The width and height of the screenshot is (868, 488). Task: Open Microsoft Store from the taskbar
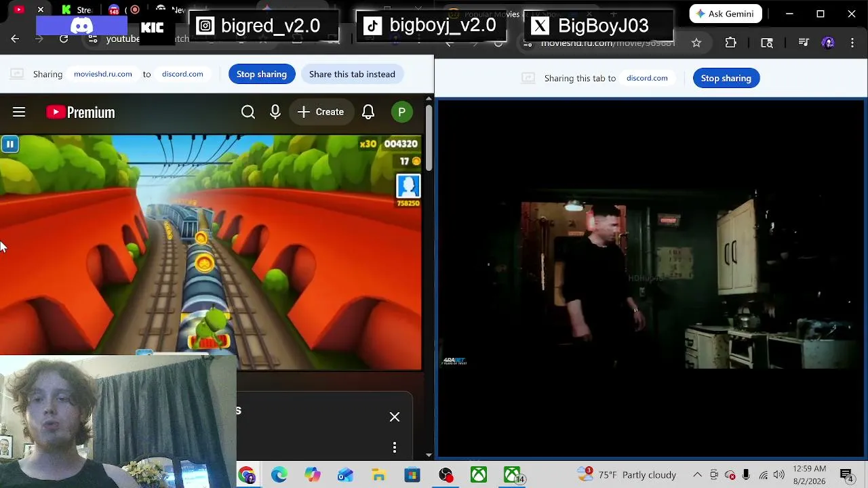[x=412, y=475]
